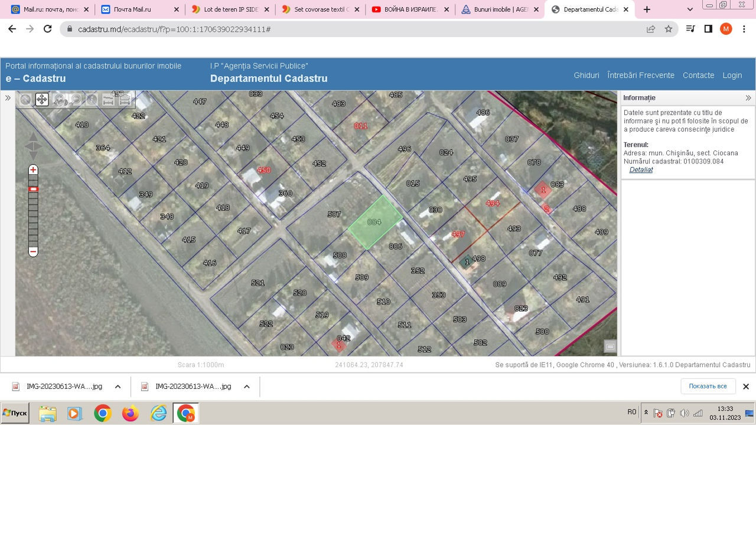Open second IMG-20230613-WA download options chevron
The image size is (756, 553).
(246, 387)
